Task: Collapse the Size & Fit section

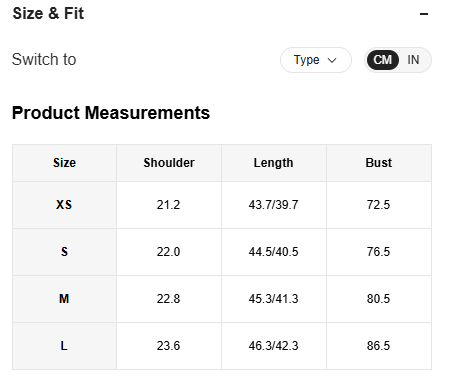Action: coord(424,14)
